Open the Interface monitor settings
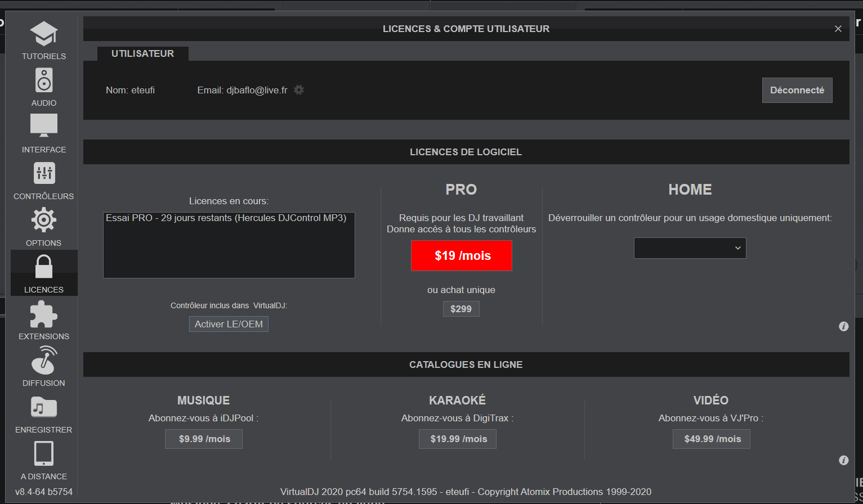Screen dimensions: 863x504 (44, 133)
